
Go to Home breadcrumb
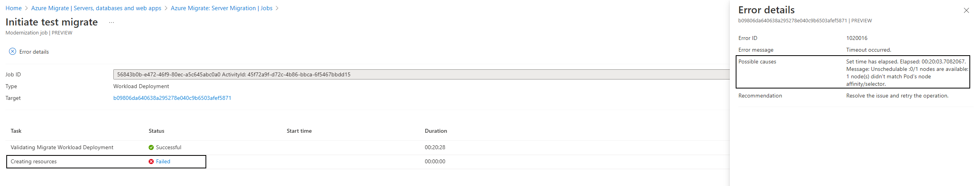(x=14, y=8)
